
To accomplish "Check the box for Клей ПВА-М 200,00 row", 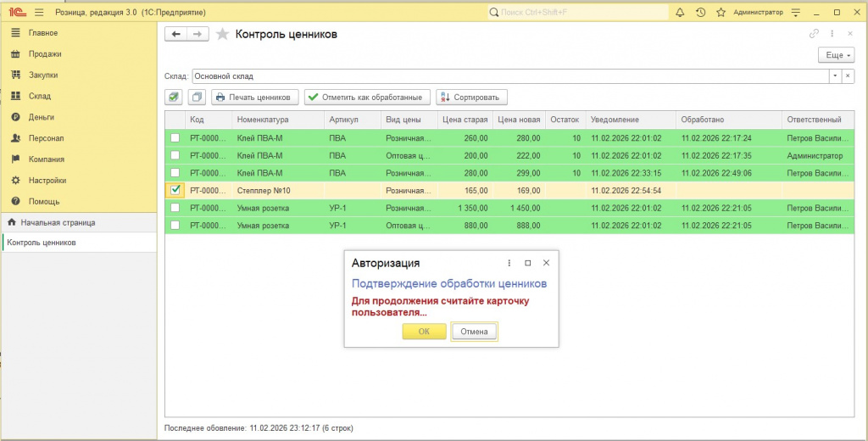I will pos(175,155).
